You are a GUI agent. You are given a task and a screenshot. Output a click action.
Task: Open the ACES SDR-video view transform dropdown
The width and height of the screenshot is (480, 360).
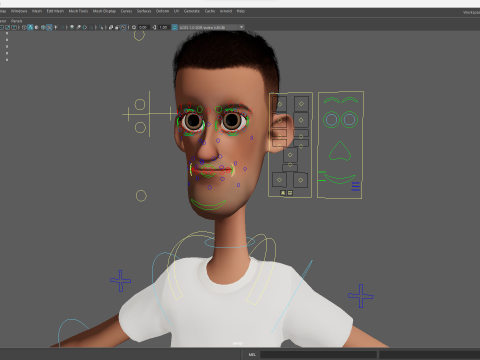pos(212,27)
